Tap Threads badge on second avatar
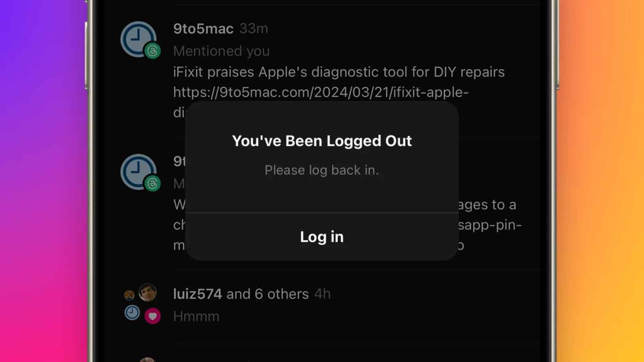Image resolution: width=644 pixels, height=362 pixels. 153,183
